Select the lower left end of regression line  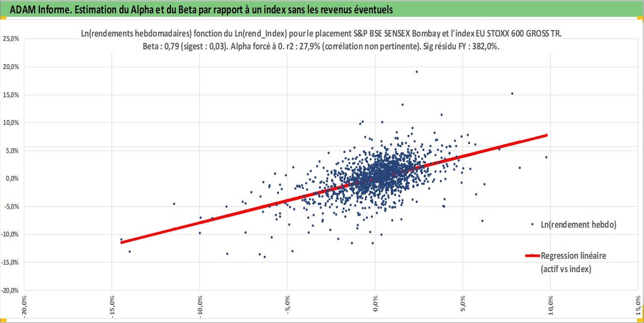tap(122, 242)
